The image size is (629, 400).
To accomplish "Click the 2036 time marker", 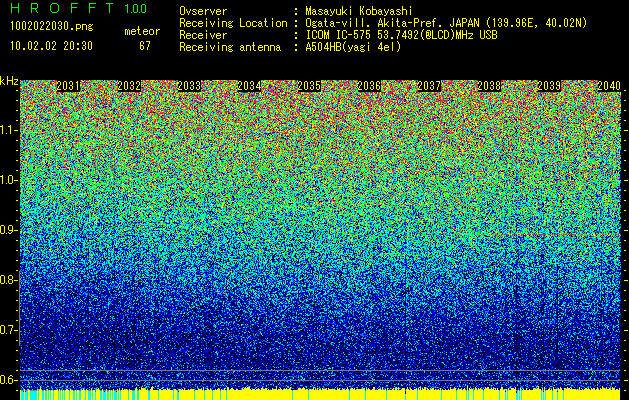I will tap(369, 86).
